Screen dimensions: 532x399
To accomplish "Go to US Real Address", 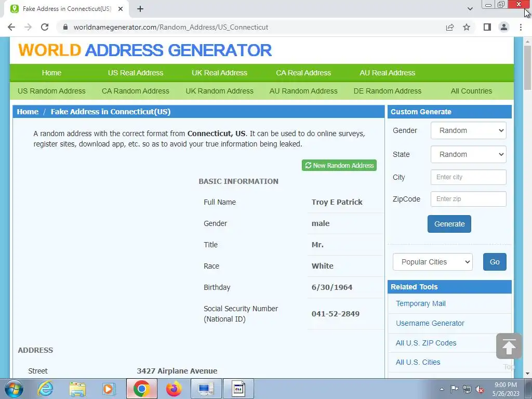I will click(x=136, y=73).
